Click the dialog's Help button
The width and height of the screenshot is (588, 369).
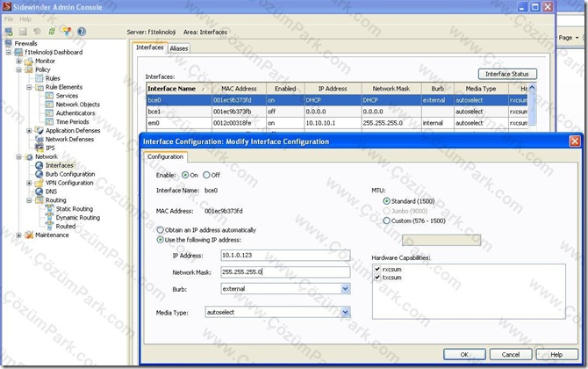pos(556,354)
